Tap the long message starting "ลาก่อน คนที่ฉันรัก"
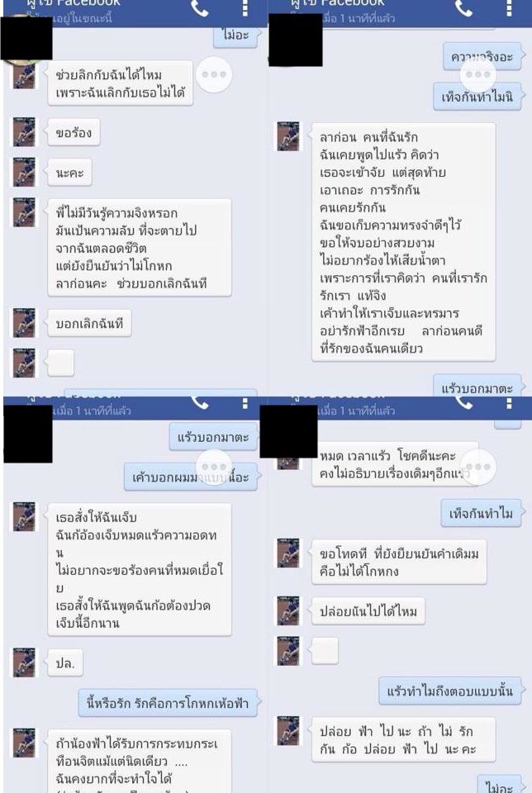532x793 pixels. [x=404, y=242]
